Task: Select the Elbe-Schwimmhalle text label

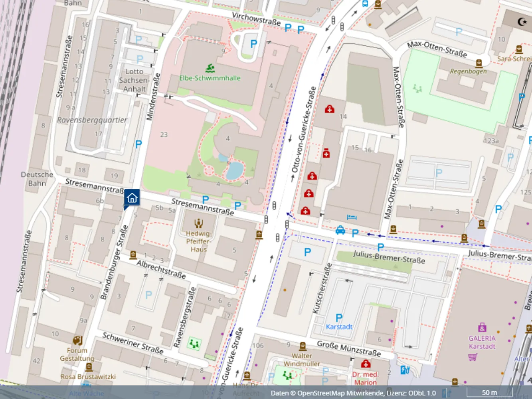Action: (210, 78)
